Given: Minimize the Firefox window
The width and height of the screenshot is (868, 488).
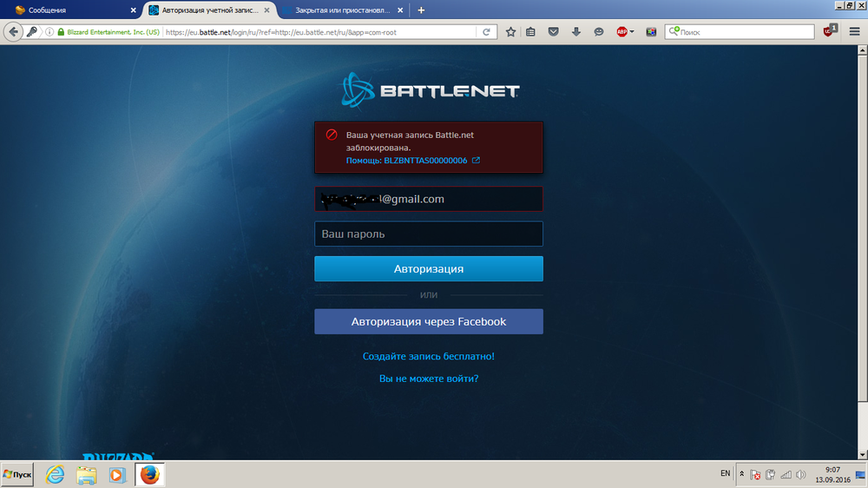Looking at the screenshot, I should point(839,5).
